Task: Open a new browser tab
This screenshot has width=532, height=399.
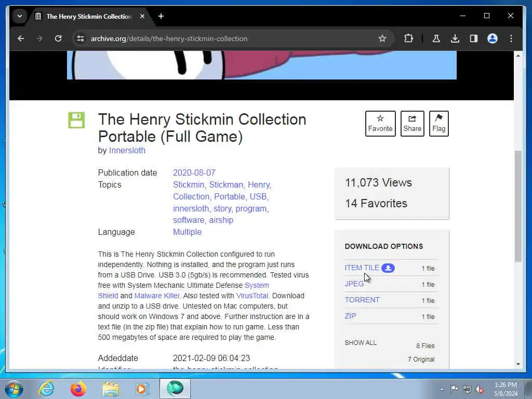Action: (161, 16)
